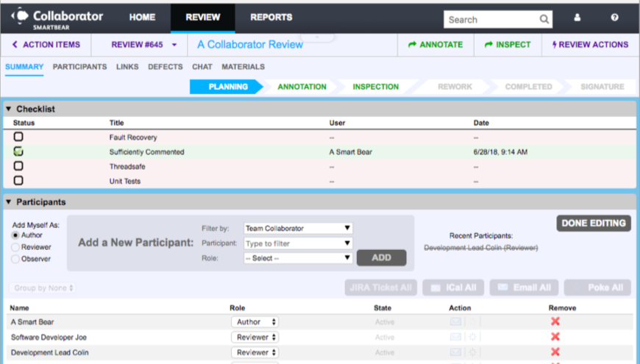Open the Role select dropdown

pyautogui.click(x=298, y=258)
